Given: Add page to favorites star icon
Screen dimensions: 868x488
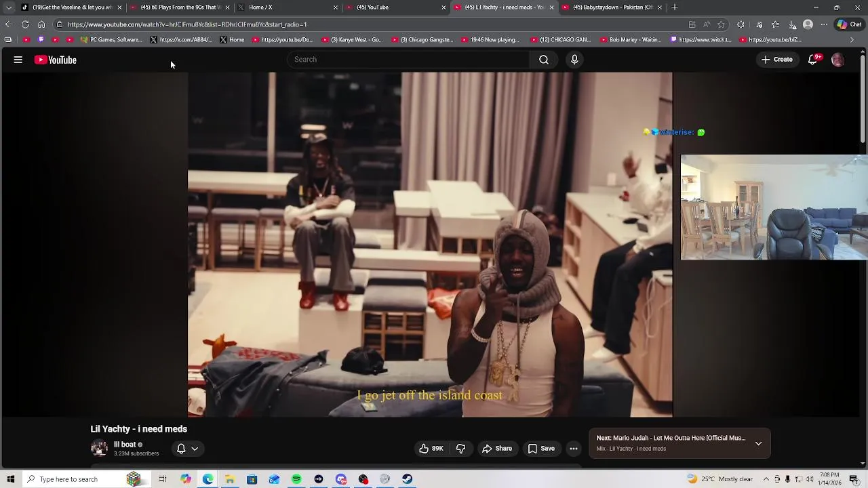Looking at the screenshot, I should 722,24.
